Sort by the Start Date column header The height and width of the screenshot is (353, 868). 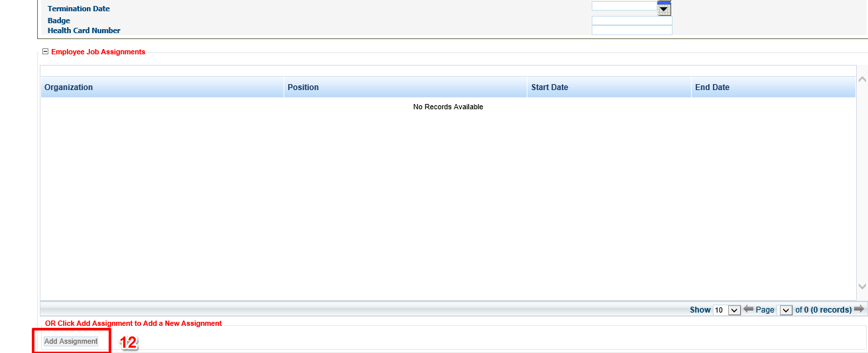549,87
